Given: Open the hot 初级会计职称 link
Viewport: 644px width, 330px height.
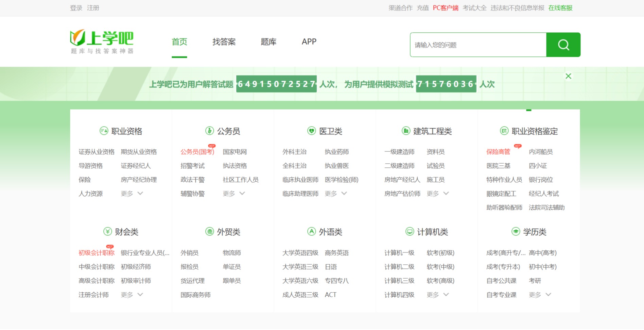Looking at the screenshot, I should pos(97,253).
